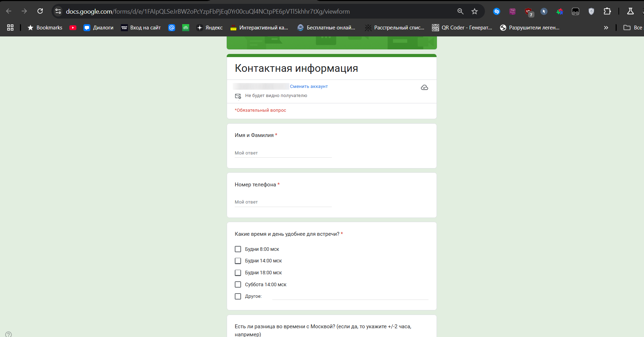
Task: Open the apps grid icon in bookmarks bar
Action: pos(11,28)
